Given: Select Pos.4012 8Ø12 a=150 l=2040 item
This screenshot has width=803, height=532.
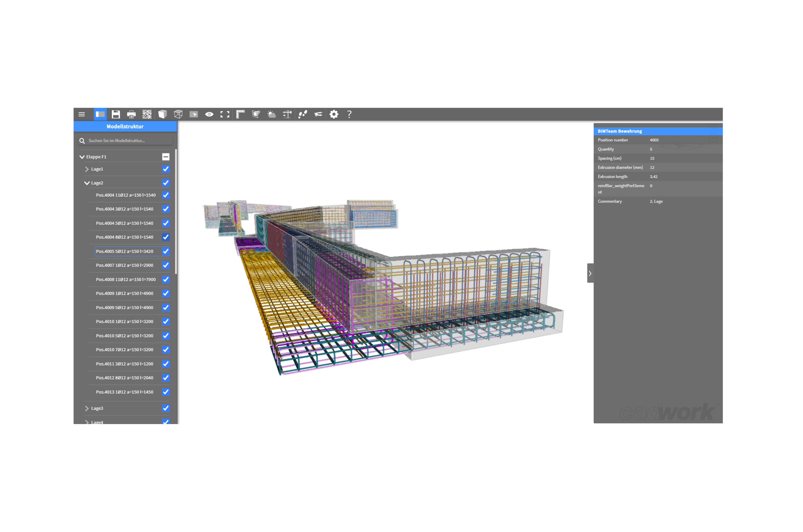Looking at the screenshot, I should 124,378.
